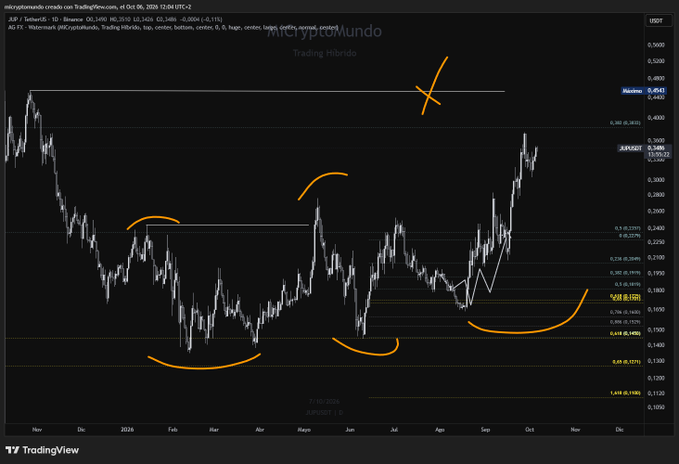Click the 0,1800 price axis label

pos(656,290)
